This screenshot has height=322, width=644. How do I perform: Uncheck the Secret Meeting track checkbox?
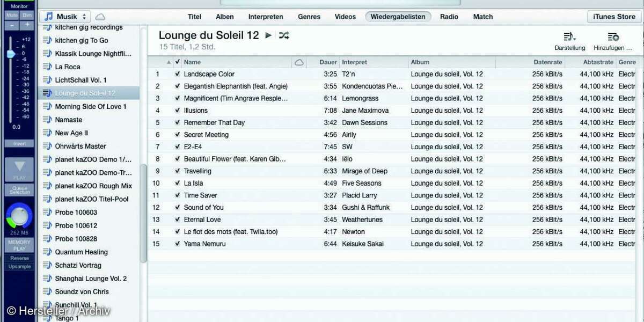point(178,134)
